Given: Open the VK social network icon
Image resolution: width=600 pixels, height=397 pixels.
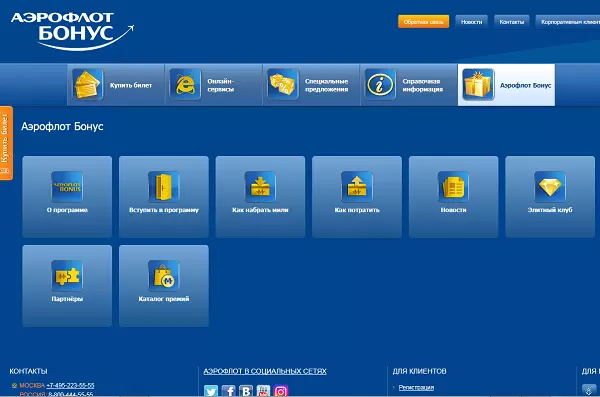Looking at the screenshot, I should 246,391.
